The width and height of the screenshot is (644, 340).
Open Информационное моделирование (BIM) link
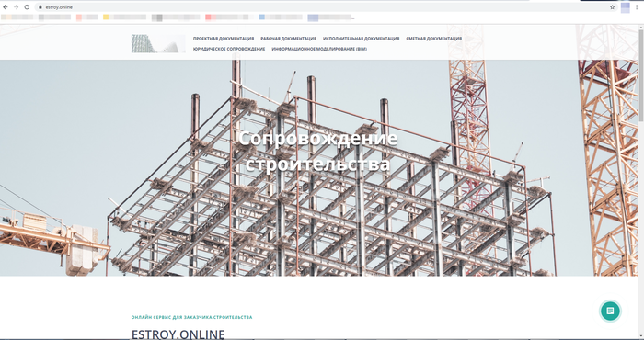pyautogui.click(x=319, y=49)
